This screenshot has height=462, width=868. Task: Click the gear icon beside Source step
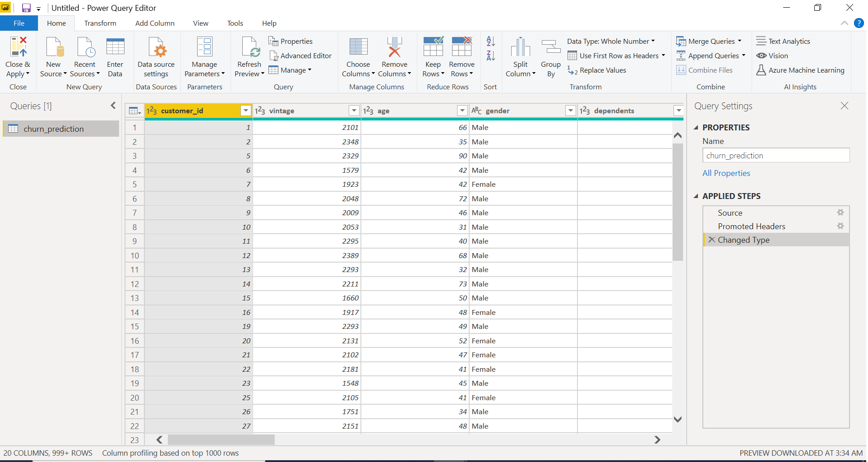pos(840,213)
